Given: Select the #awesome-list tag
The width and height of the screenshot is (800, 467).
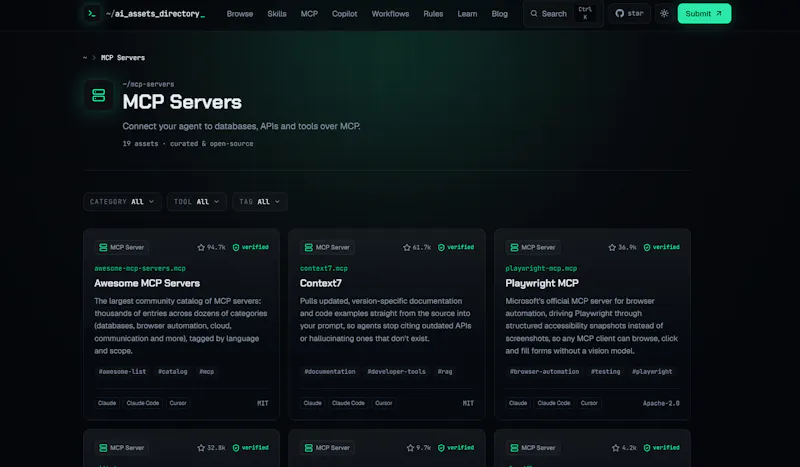Looking at the screenshot, I should click(122, 372).
